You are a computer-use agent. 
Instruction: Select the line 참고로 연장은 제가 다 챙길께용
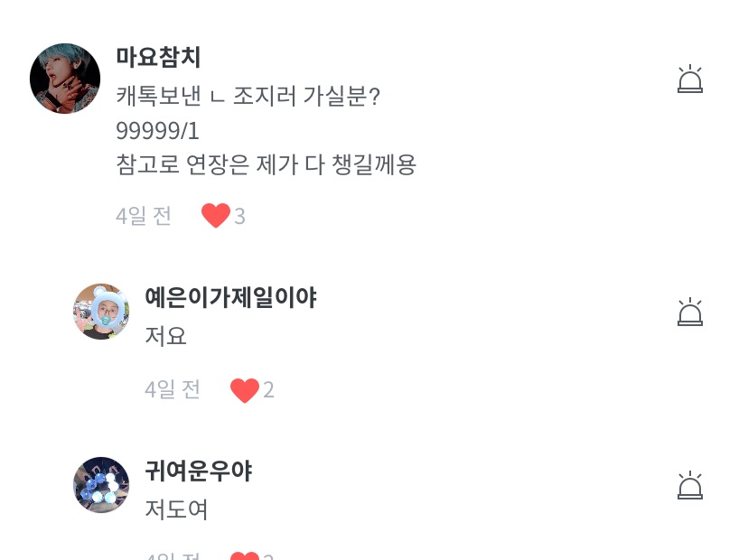(x=266, y=164)
